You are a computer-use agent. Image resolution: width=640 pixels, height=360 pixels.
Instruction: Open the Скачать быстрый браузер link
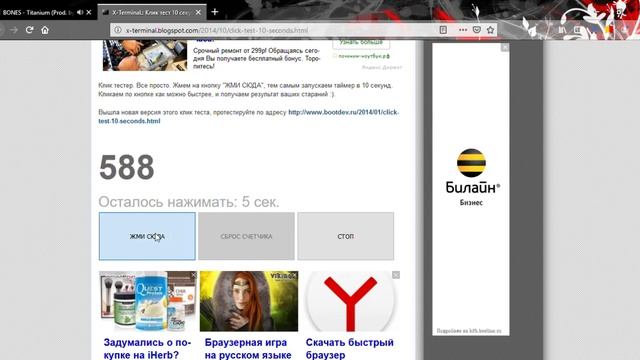(350, 349)
